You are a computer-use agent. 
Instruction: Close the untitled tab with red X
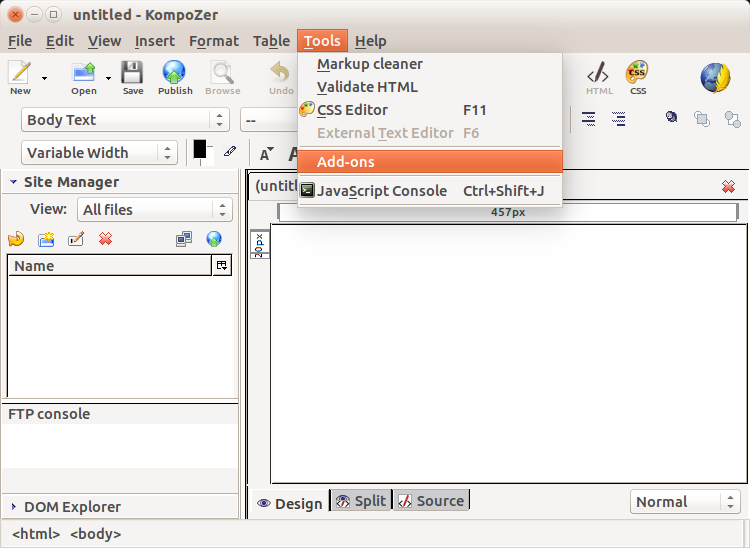coord(728,186)
